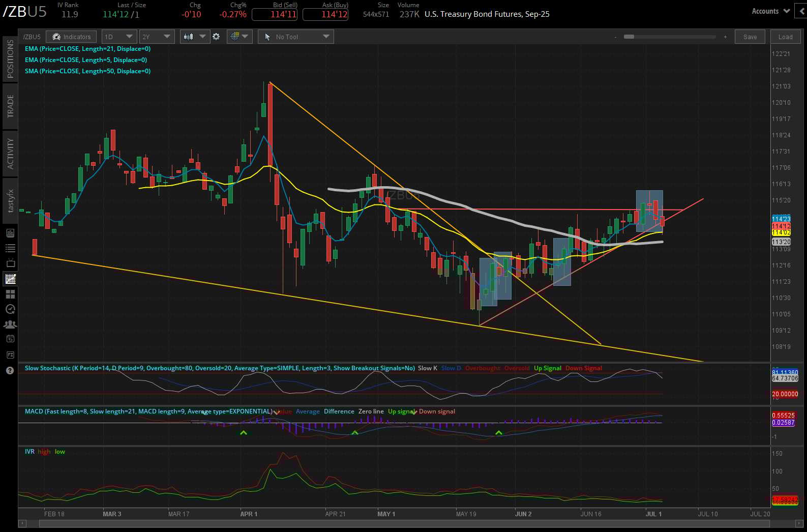Expand the range 2Y dropdown
This screenshot has width=807, height=532.
point(157,37)
